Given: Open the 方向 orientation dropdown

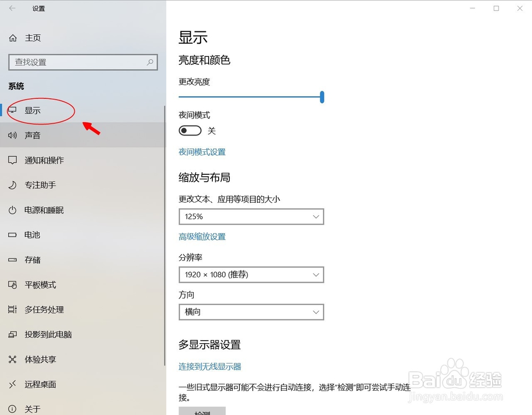Looking at the screenshot, I should pos(251,312).
